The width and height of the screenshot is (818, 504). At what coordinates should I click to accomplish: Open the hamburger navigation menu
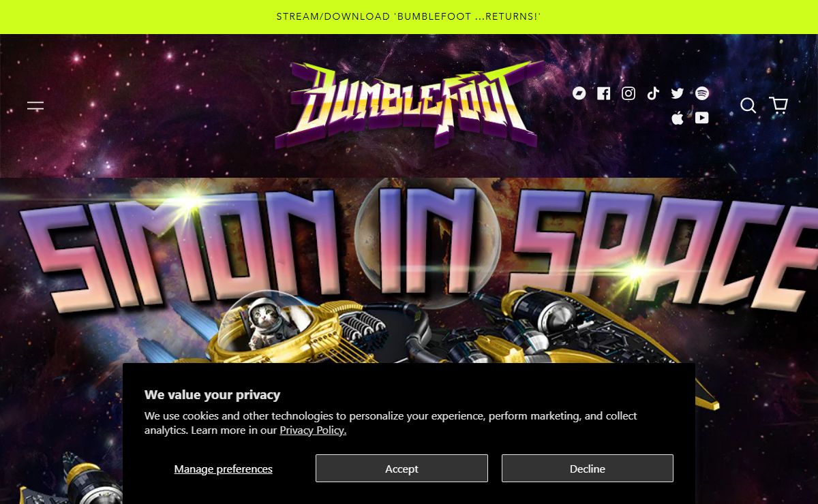pyautogui.click(x=35, y=106)
